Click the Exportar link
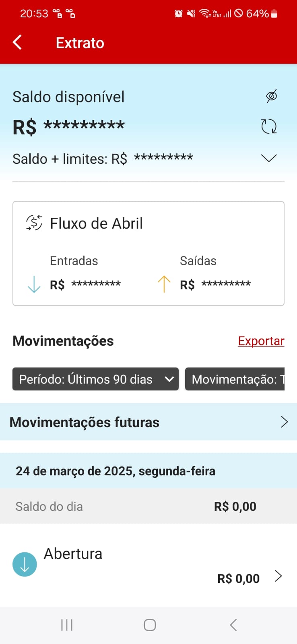This screenshot has width=297, height=644. point(261,341)
